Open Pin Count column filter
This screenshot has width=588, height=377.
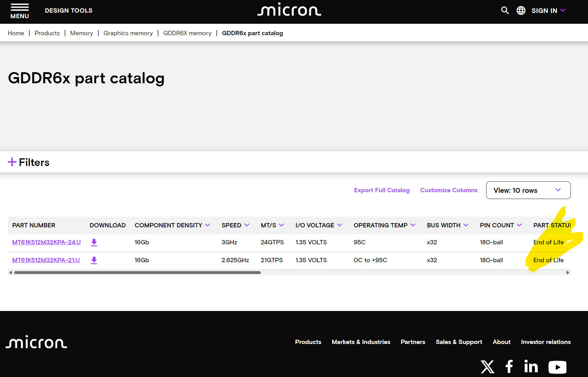(519, 225)
